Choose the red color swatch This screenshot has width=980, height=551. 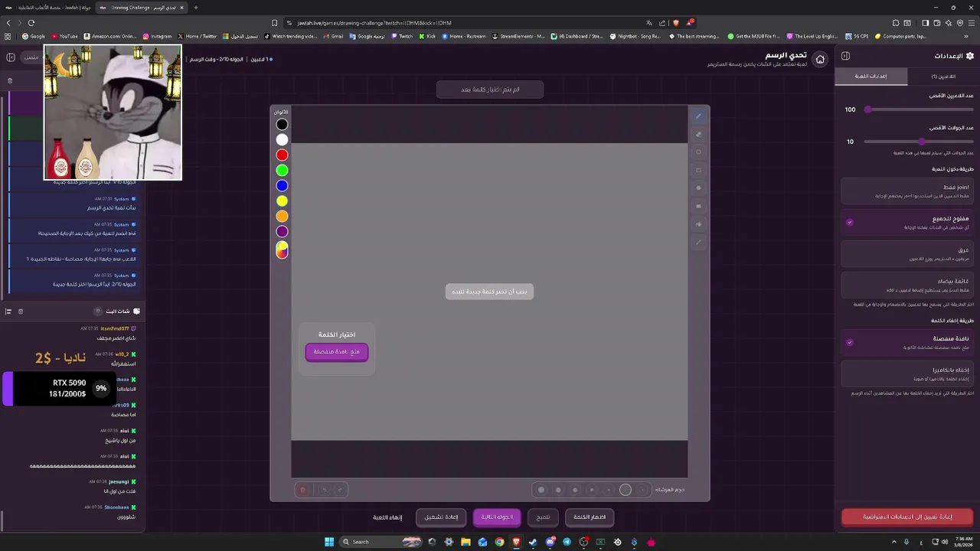pyautogui.click(x=283, y=155)
